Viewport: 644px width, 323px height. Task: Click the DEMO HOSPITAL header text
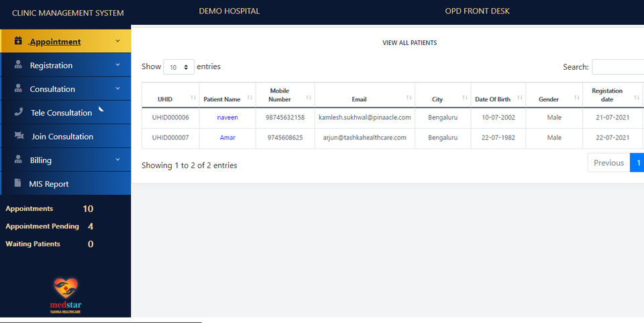(229, 11)
